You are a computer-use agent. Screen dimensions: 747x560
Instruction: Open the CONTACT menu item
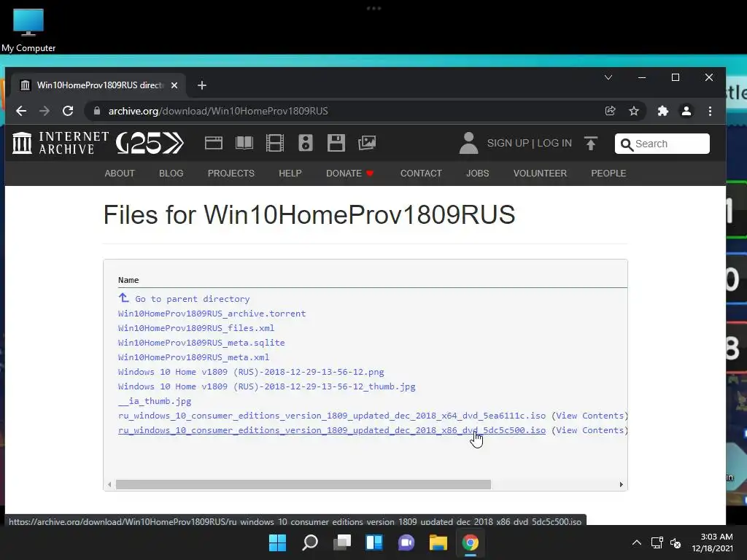click(421, 174)
